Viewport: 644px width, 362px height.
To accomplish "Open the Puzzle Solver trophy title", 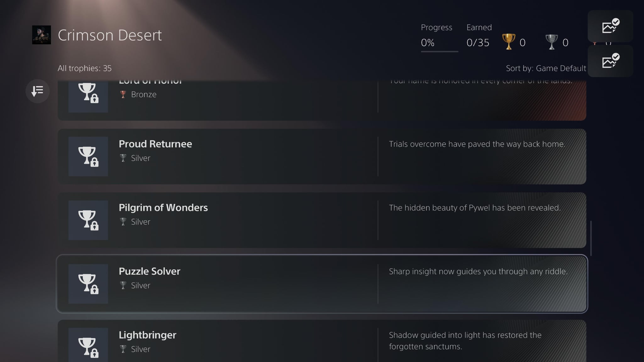I will (149, 271).
